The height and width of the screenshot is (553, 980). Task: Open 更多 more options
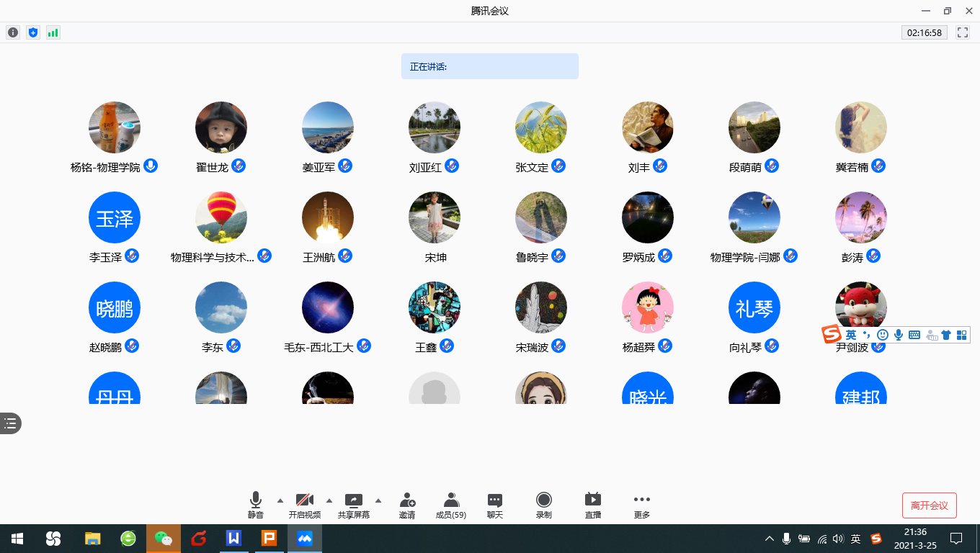641,505
